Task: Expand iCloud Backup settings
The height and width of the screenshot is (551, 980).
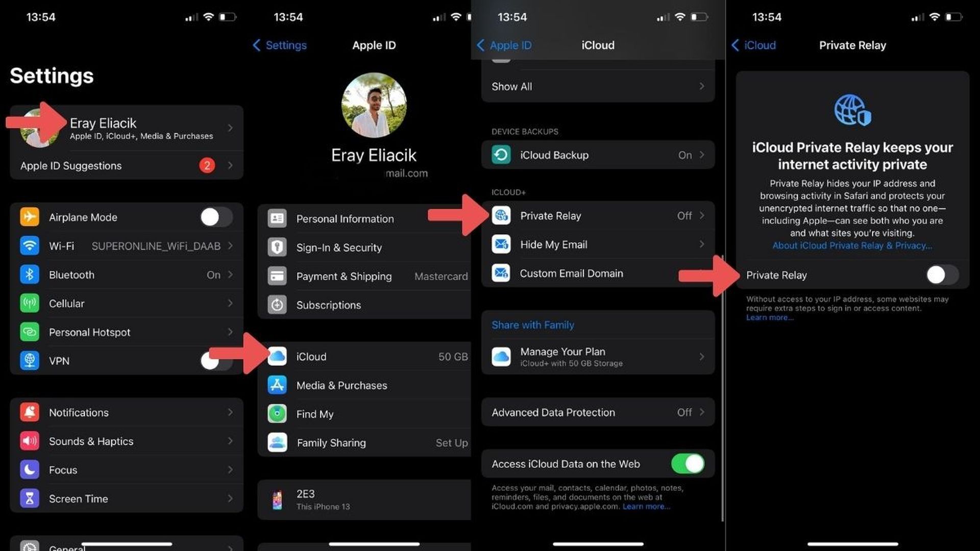Action: click(598, 155)
